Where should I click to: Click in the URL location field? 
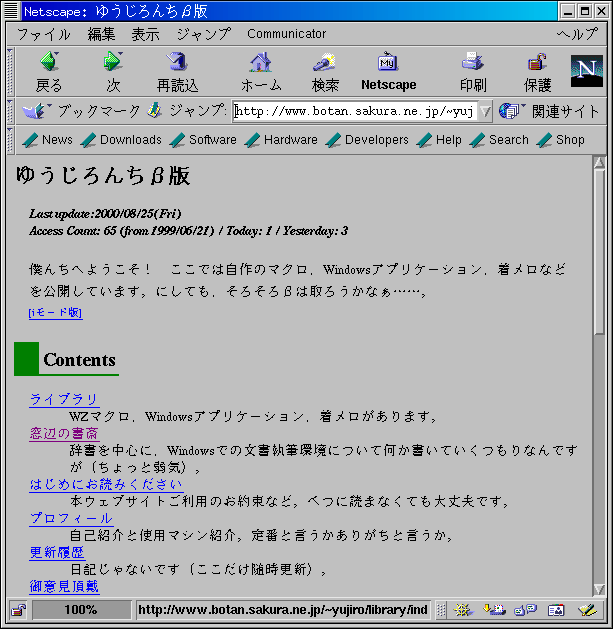(354, 111)
